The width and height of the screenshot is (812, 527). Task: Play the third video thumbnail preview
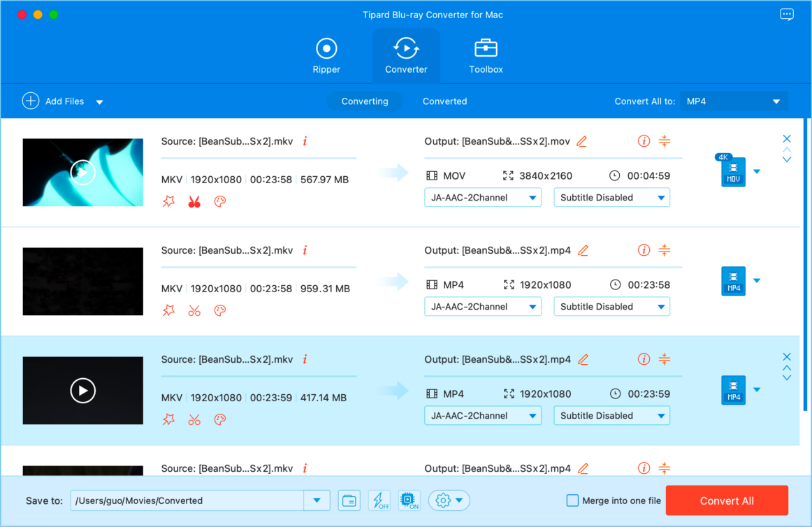point(83,390)
